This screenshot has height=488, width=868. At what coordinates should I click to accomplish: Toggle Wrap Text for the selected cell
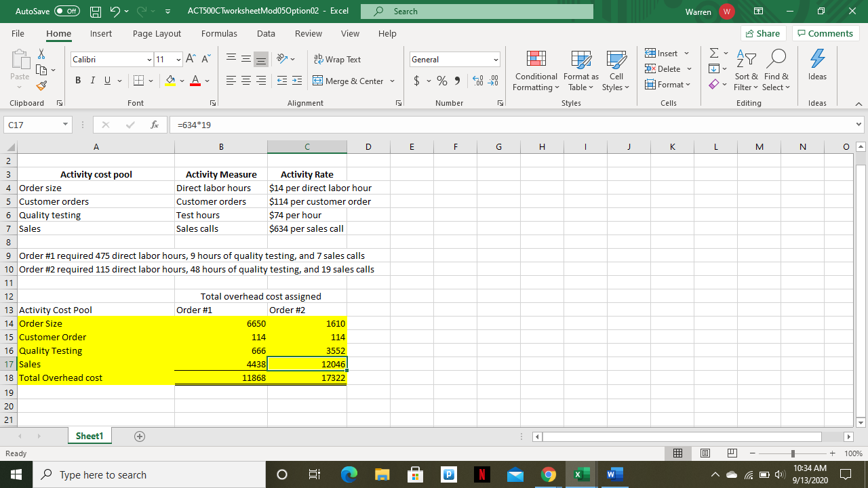pyautogui.click(x=337, y=59)
